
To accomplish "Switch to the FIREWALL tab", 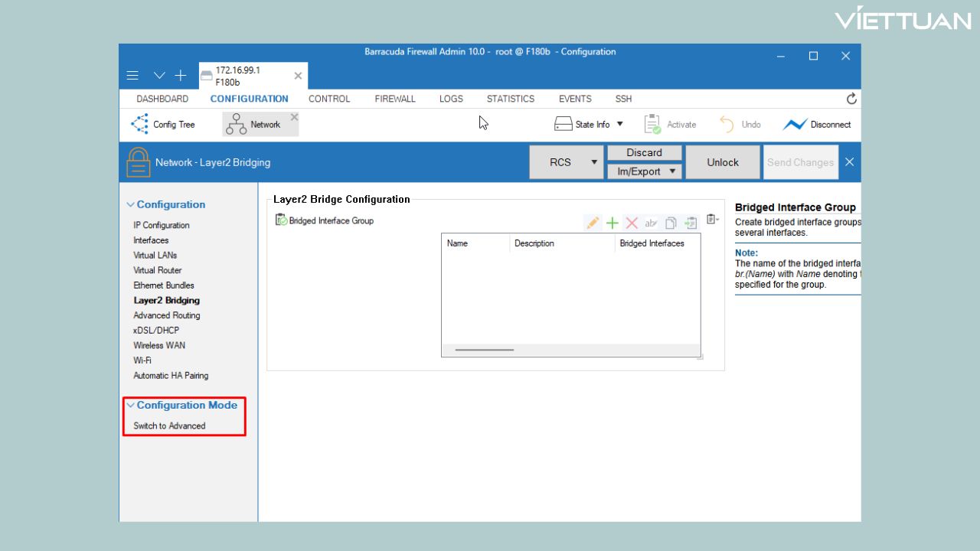I will coord(395,99).
